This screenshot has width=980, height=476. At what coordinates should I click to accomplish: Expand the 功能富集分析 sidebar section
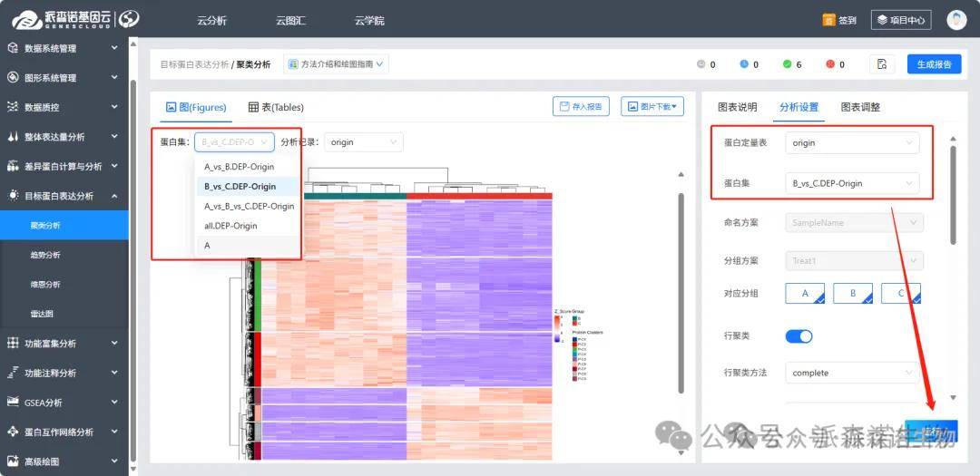64,344
